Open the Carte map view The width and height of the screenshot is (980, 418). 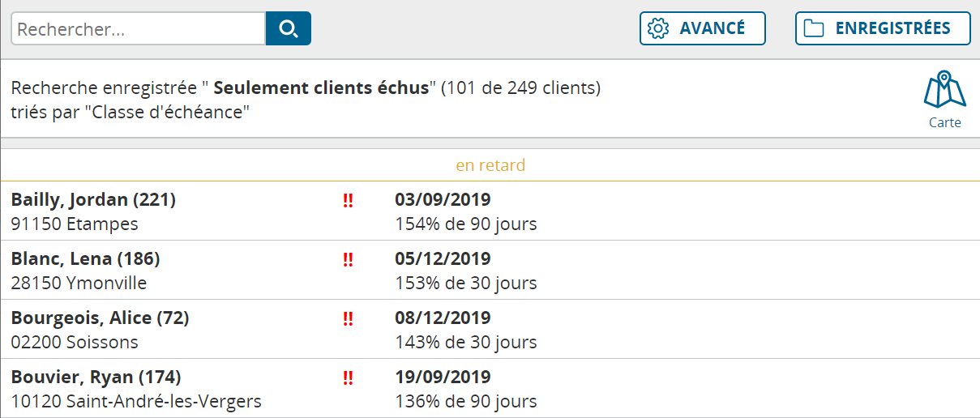point(945,100)
